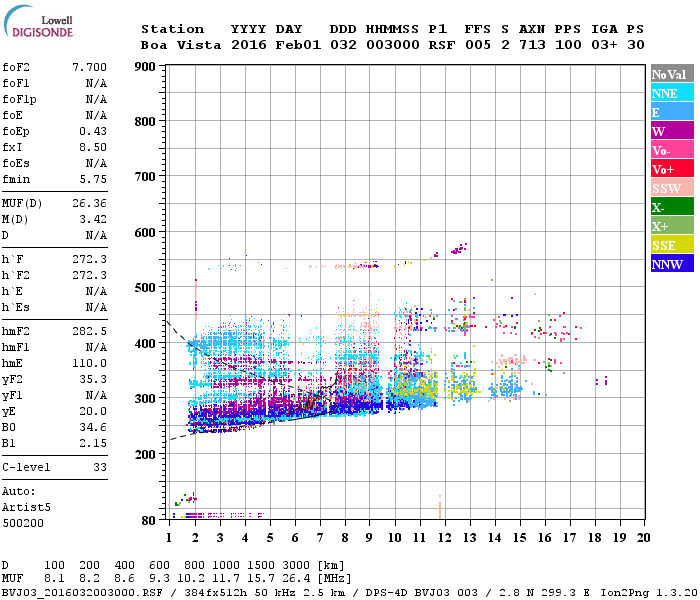The width and height of the screenshot is (700, 600).
Task: Click the hmF2 value 282.5
Action: click(x=89, y=332)
